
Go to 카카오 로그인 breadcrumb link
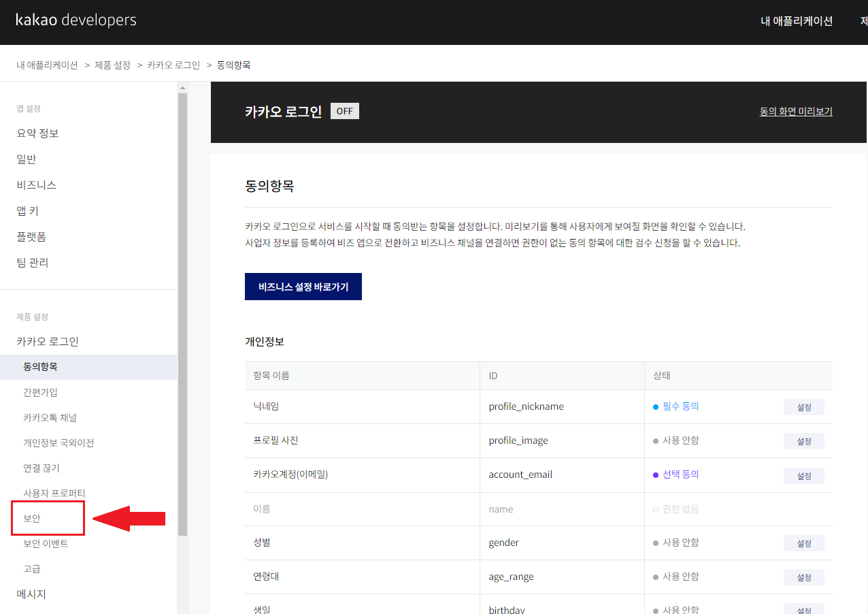[x=173, y=65]
